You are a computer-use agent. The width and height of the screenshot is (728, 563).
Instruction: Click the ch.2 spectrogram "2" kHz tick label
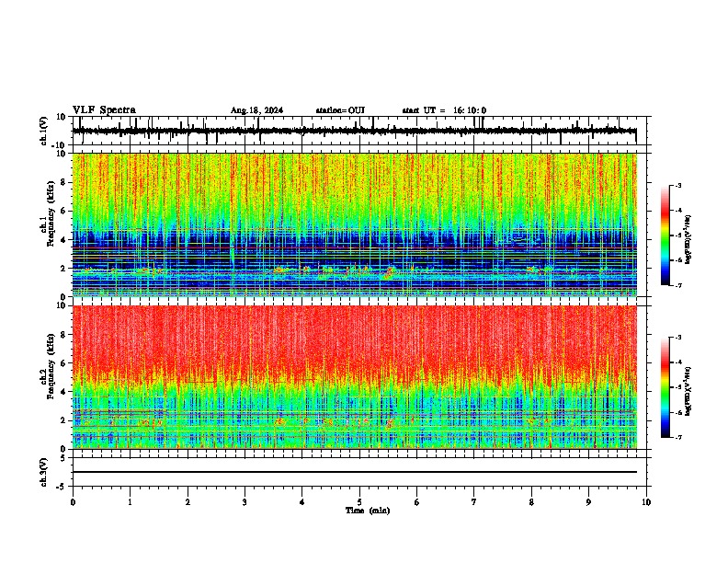(64, 420)
